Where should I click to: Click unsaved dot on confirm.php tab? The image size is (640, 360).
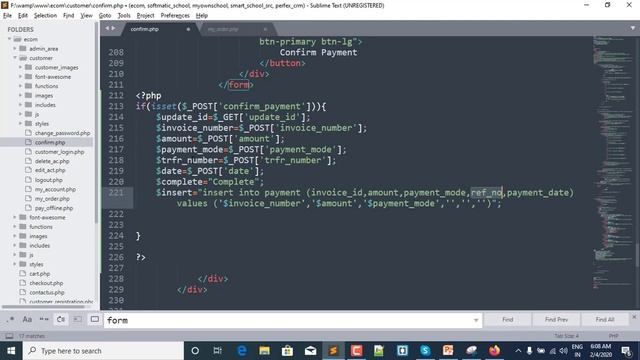tap(188, 29)
